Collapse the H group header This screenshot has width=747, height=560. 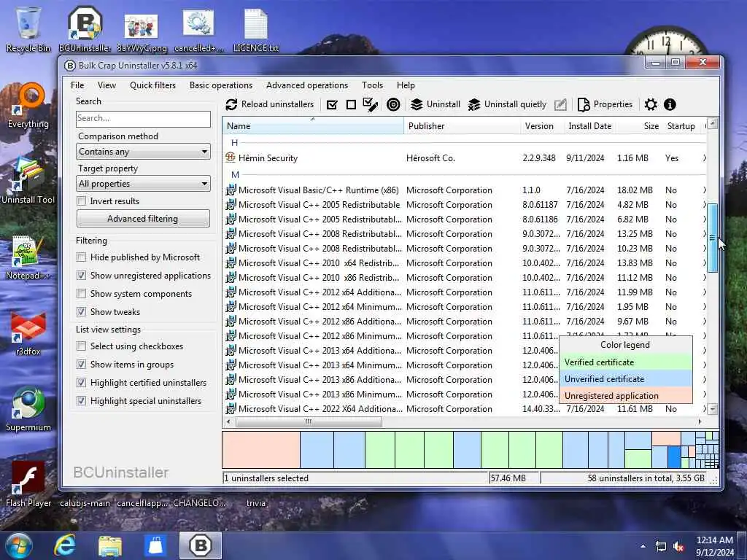pos(234,142)
